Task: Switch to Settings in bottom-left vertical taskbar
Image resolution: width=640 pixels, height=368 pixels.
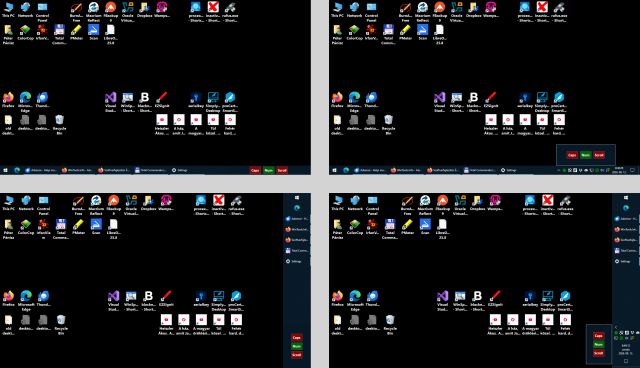Action: [297, 261]
